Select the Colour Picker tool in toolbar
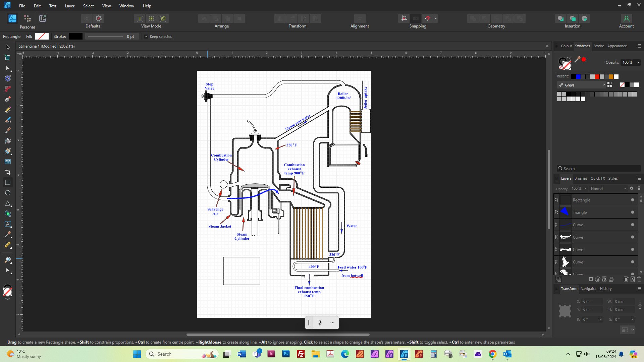 [7, 234]
